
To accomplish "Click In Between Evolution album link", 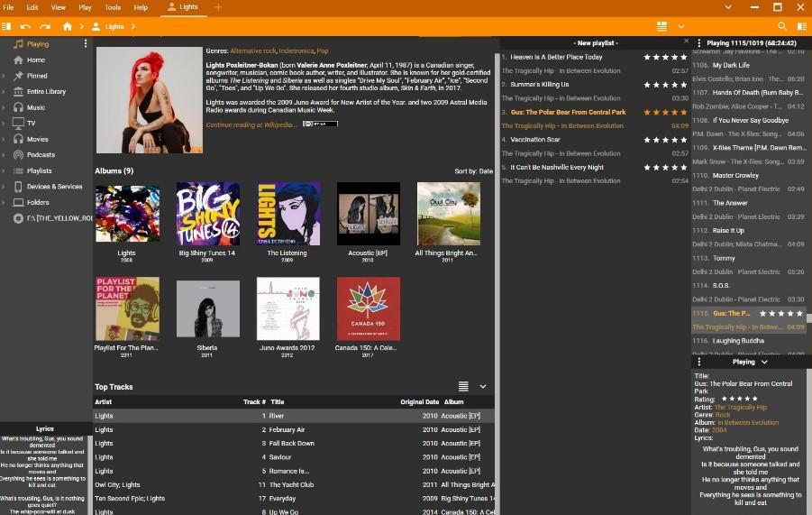I will [x=748, y=423].
